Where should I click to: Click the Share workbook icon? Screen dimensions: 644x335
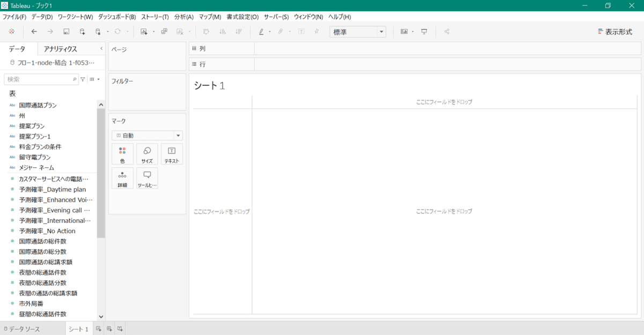(x=447, y=32)
